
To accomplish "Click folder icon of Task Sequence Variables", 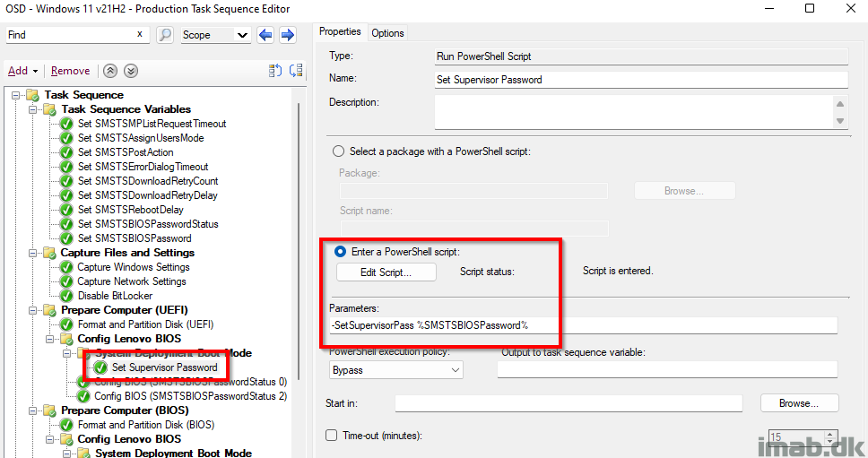I will (x=50, y=109).
